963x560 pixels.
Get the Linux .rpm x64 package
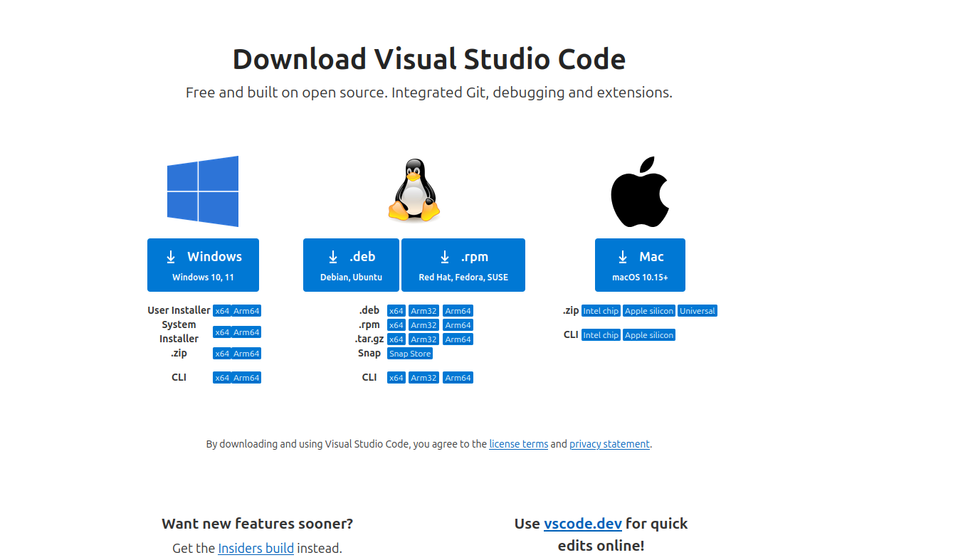click(x=396, y=325)
